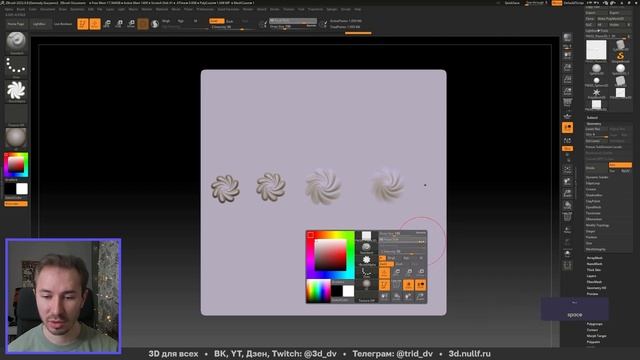Viewport: 640px width, 360px height.
Task: Select the white main color swatch on left shelf
Action: pyautogui.click(x=22, y=189)
